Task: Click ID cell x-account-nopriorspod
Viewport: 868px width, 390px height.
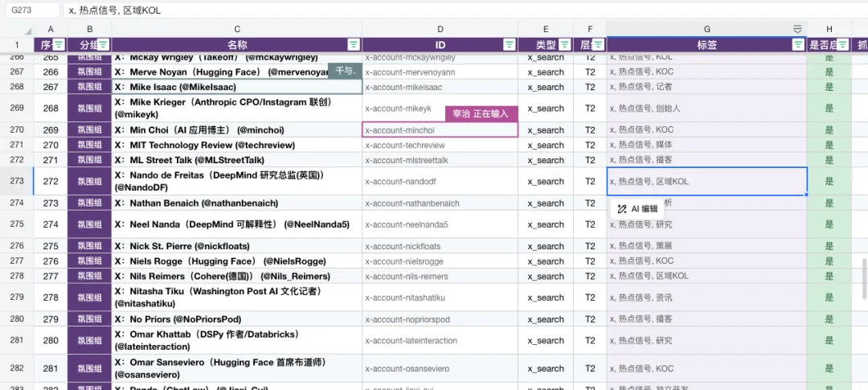Action: (x=440, y=319)
